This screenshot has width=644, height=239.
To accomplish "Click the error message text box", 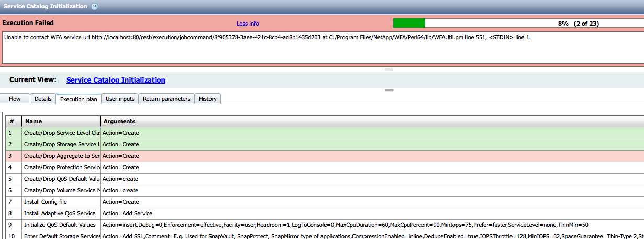I will tap(323, 48).
